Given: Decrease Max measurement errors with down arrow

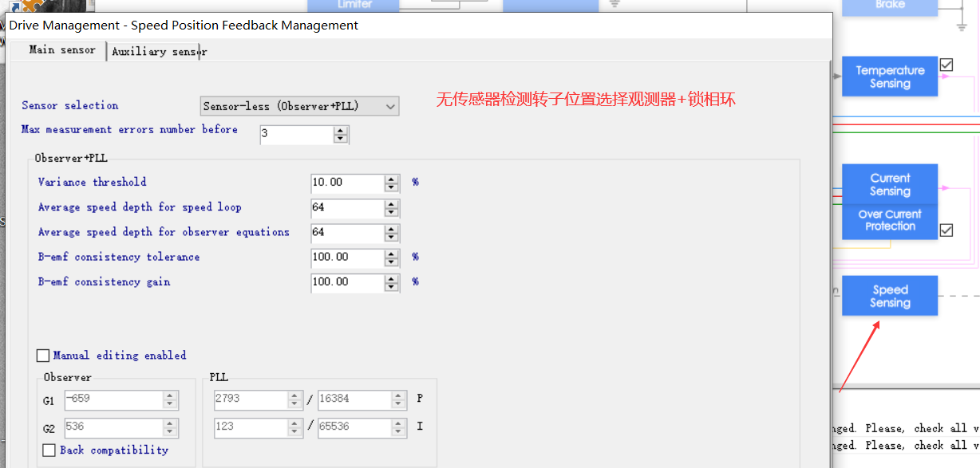Looking at the screenshot, I should (341, 139).
